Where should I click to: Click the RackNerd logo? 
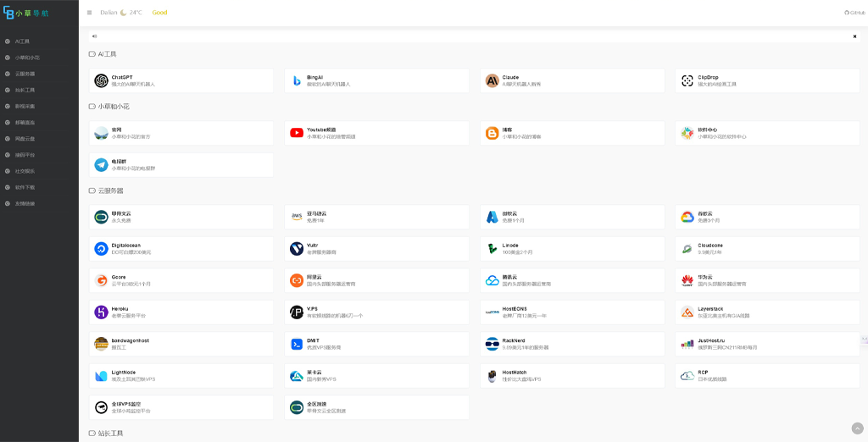[492, 344]
